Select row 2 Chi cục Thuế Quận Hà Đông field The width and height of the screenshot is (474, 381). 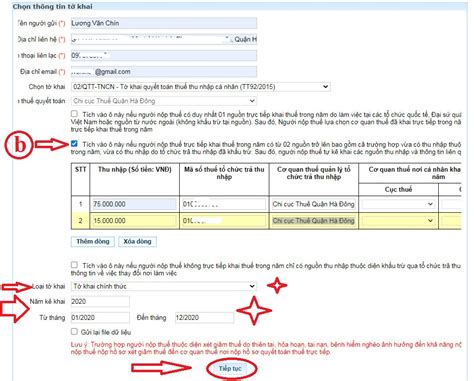313,220
